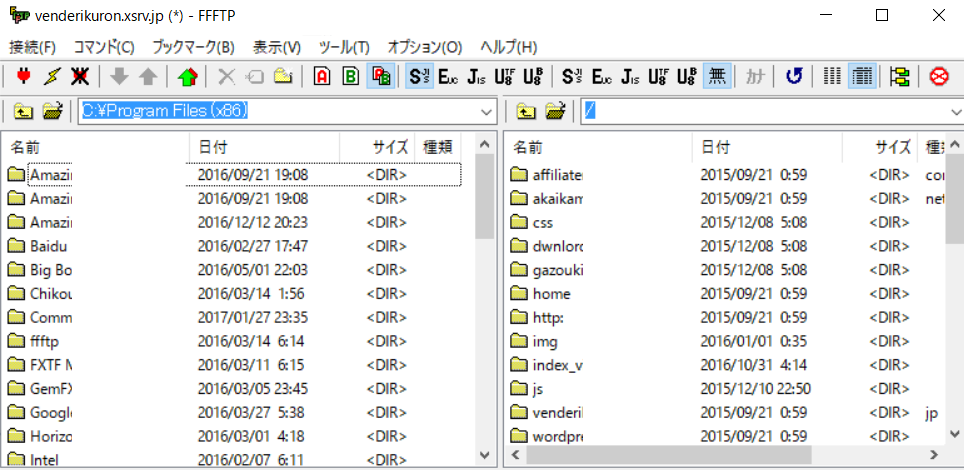Select the js folder in remote pane
Image resolution: width=964 pixels, height=470 pixels.
tap(539, 389)
